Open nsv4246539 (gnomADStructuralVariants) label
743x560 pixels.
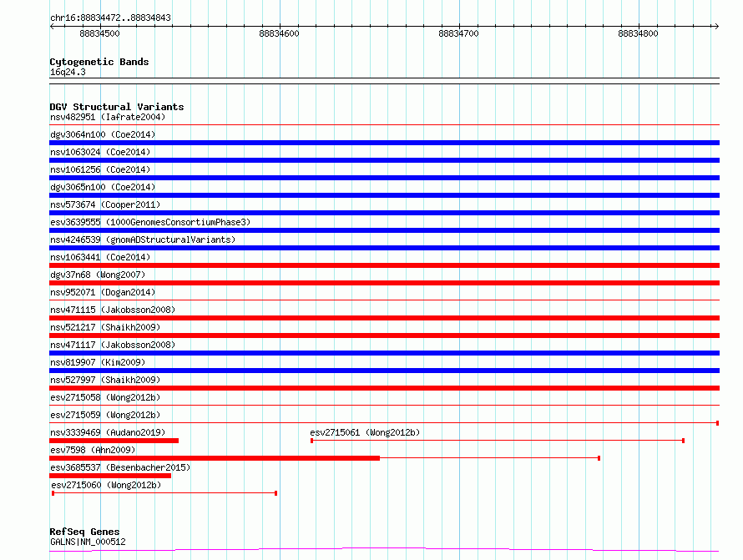coord(143,240)
